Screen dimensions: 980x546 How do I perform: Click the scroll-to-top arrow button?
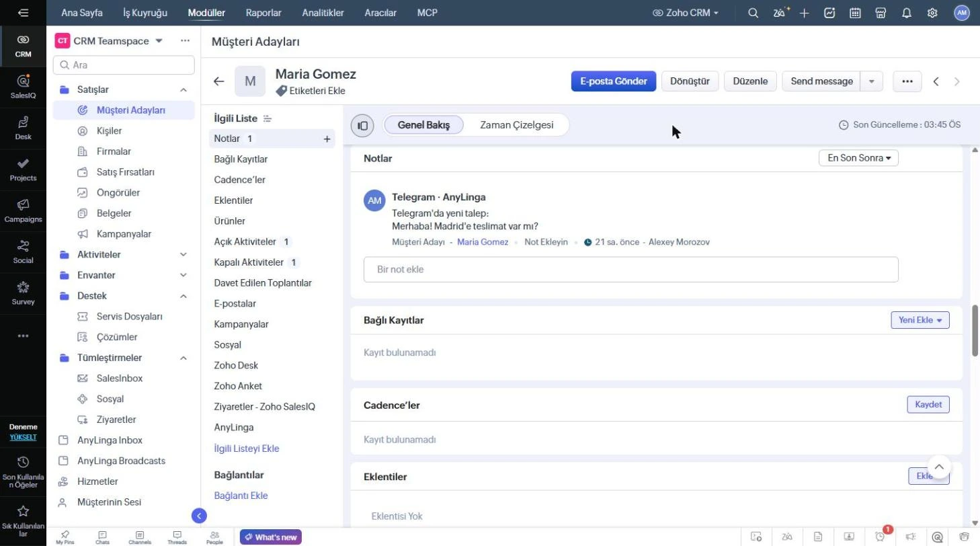point(939,467)
